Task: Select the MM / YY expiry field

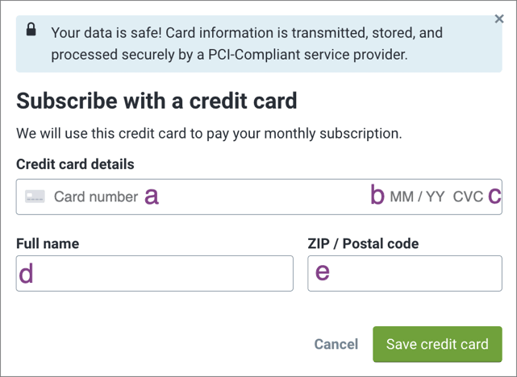Action: (x=417, y=197)
